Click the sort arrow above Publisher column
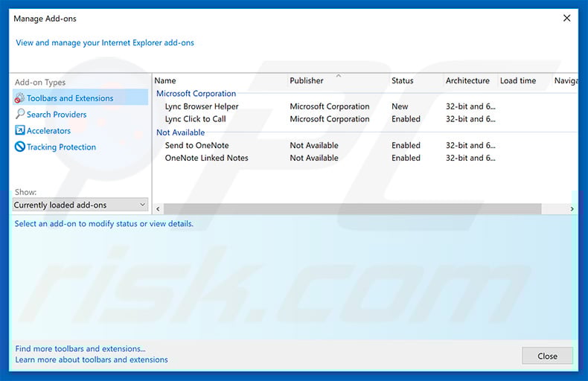This screenshot has height=381, width=588. click(338, 76)
